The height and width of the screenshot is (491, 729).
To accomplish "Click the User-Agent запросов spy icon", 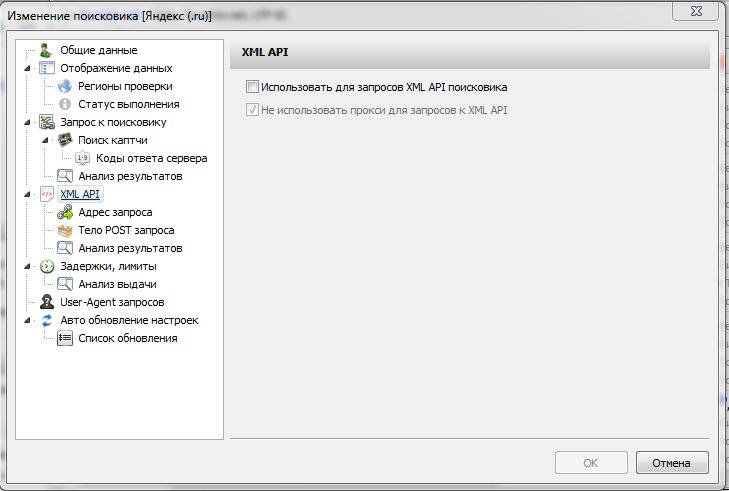I will 46,302.
